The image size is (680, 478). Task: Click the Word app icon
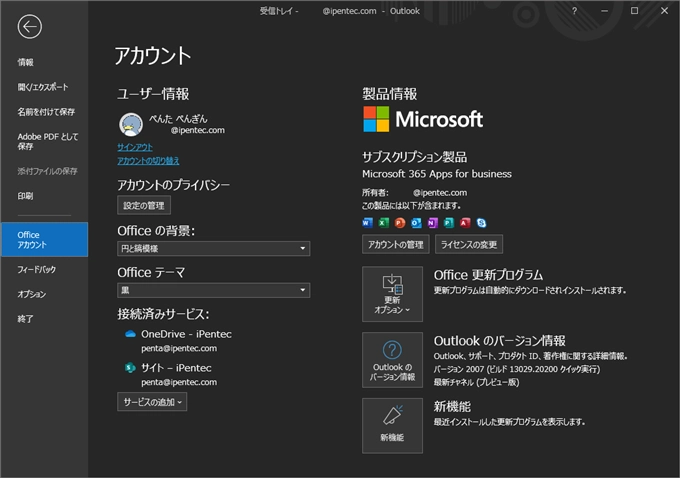(x=367, y=223)
